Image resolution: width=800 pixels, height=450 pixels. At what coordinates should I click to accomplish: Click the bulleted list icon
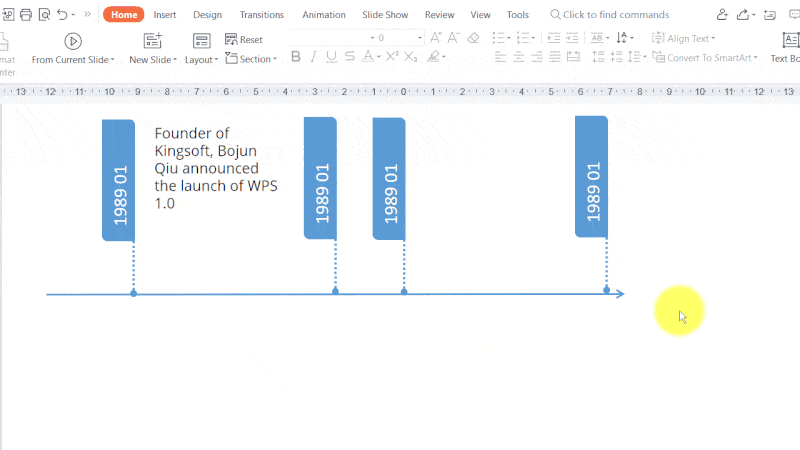pyautogui.click(x=498, y=38)
